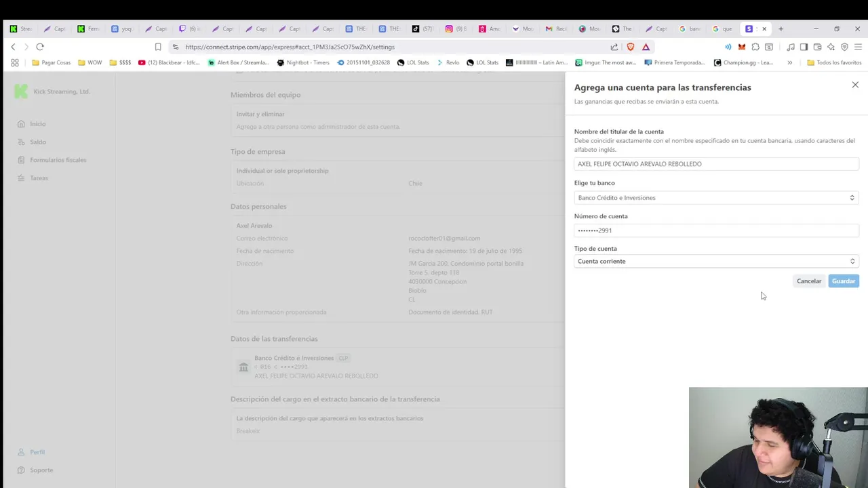Image resolution: width=868 pixels, height=488 pixels.
Task: Click the Cancelar button
Action: click(x=809, y=281)
